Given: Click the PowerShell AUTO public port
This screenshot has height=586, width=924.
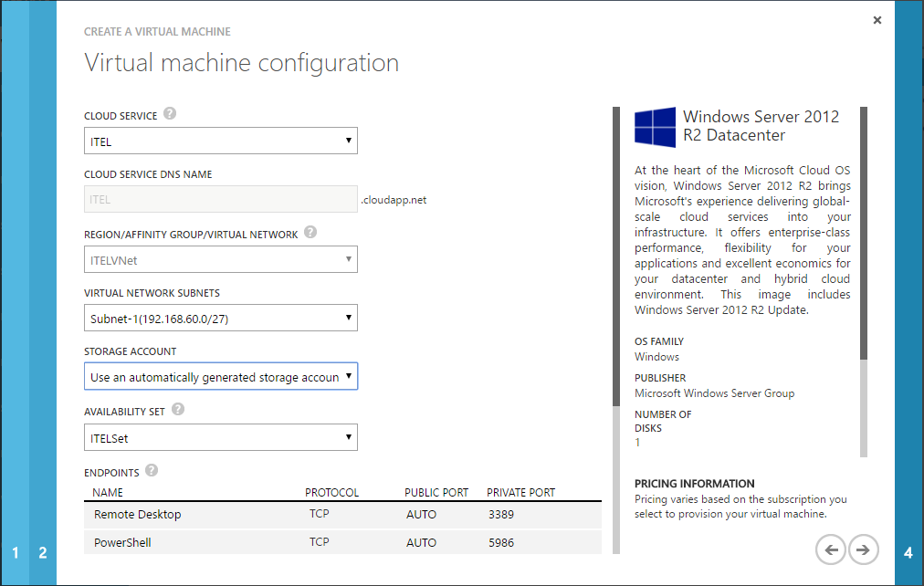Looking at the screenshot, I should pyautogui.click(x=421, y=542).
